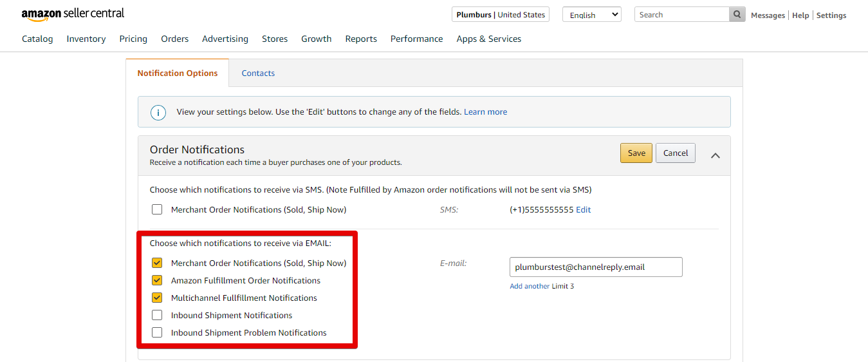The width and height of the screenshot is (868, 362).
Task: Click the Learn more link
Action: point(486,112)
